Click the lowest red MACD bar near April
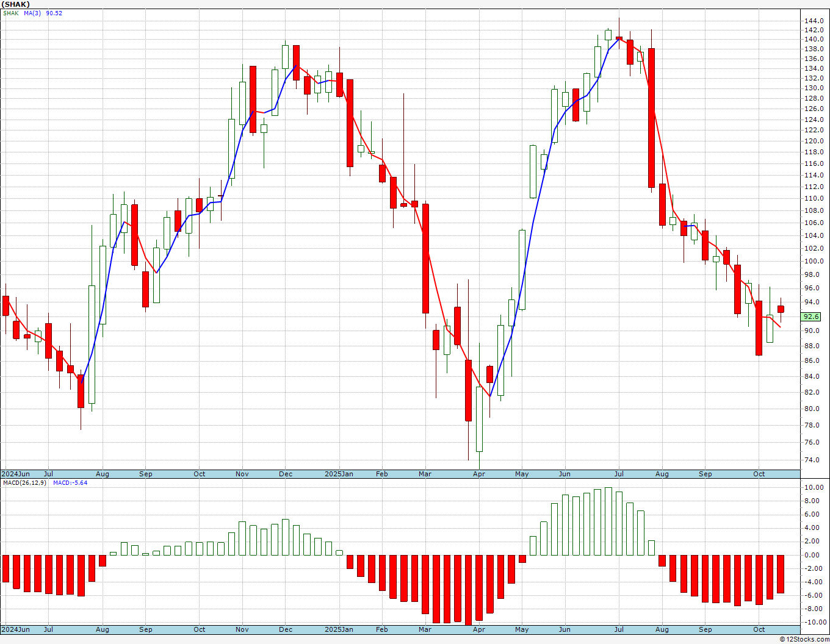 click(468, 590)
